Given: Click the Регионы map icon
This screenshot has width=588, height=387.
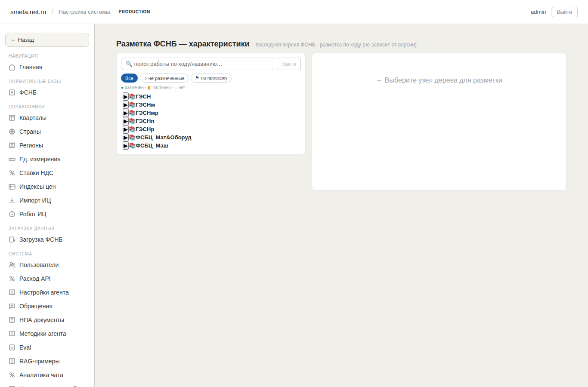Looking at the screenshot, I should [x=12, y=145].
